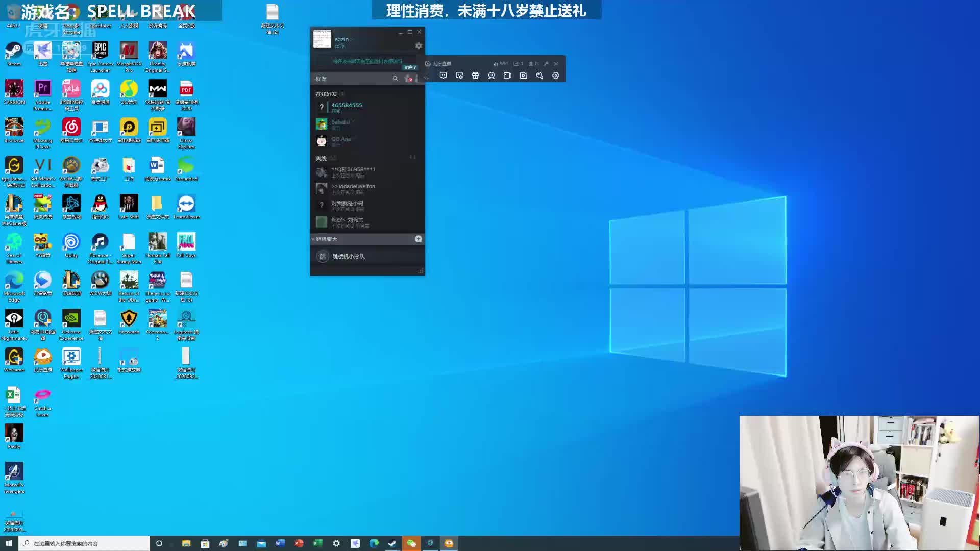Toggle screen recording in Huya toolbar

pyautogui.click(x=507, y=76)
